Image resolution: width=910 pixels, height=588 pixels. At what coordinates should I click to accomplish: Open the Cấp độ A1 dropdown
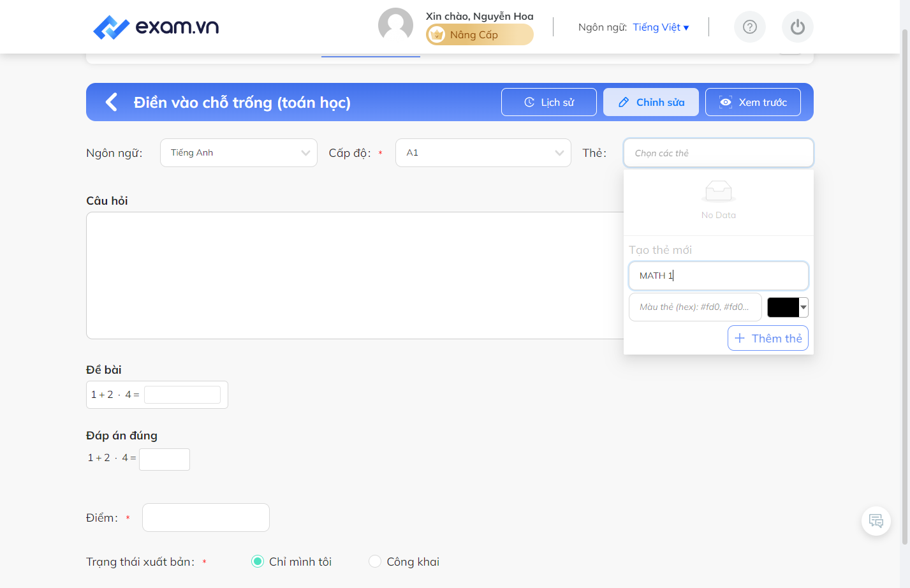483,153
